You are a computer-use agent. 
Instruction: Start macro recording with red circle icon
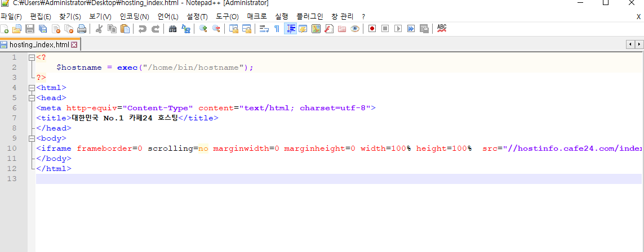tap(372, 29)
